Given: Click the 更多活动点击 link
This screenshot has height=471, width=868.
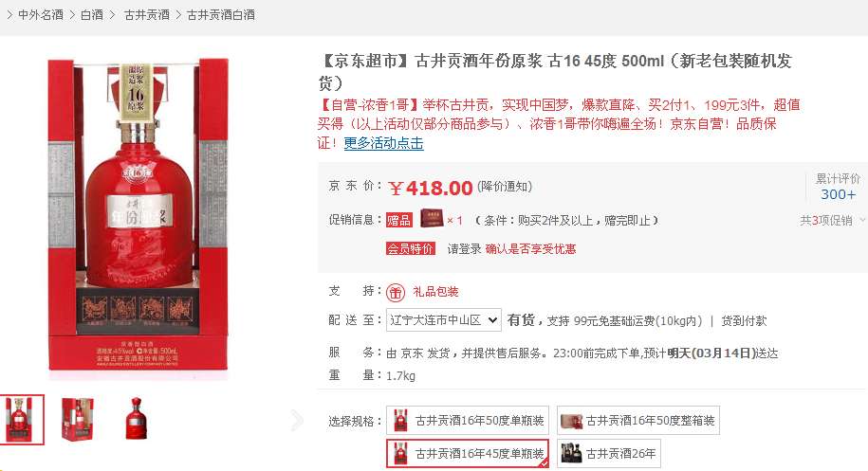Looking at the screenshot, I should [x=383, y=143].
